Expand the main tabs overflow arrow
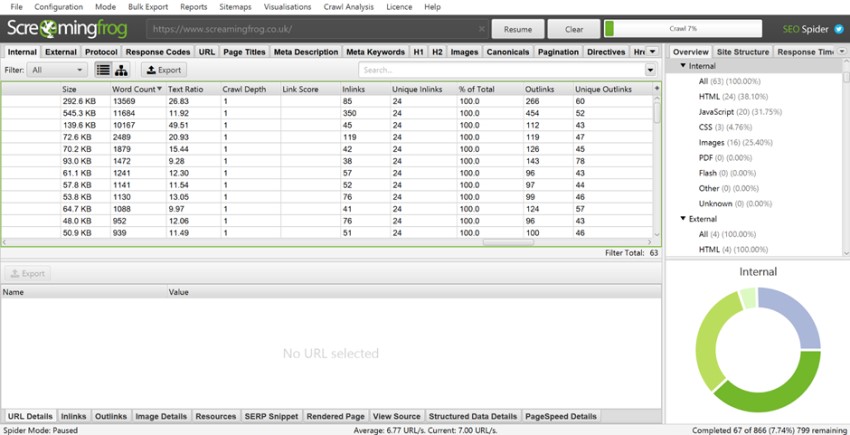 pos(652,51)
